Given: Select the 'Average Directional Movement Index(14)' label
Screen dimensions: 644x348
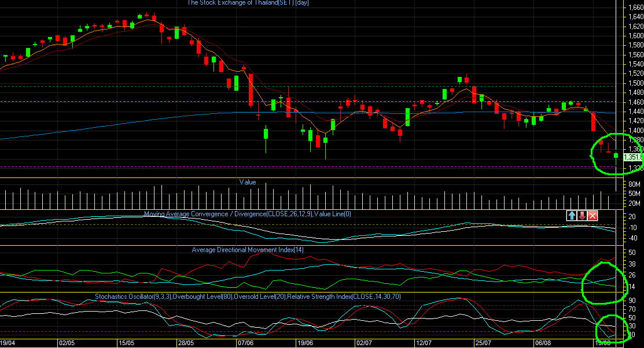Looking at the screenshot, I should [x=248, y=250].
